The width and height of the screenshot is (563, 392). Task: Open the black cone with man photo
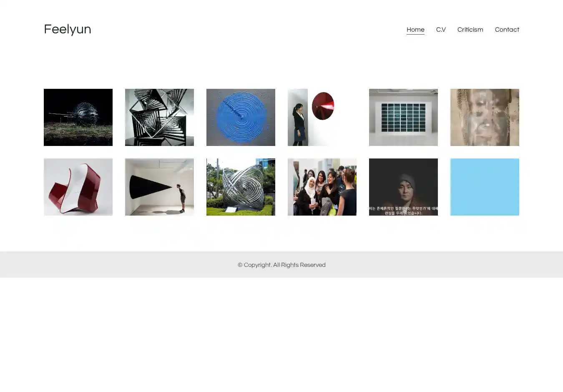click(159, 187)
